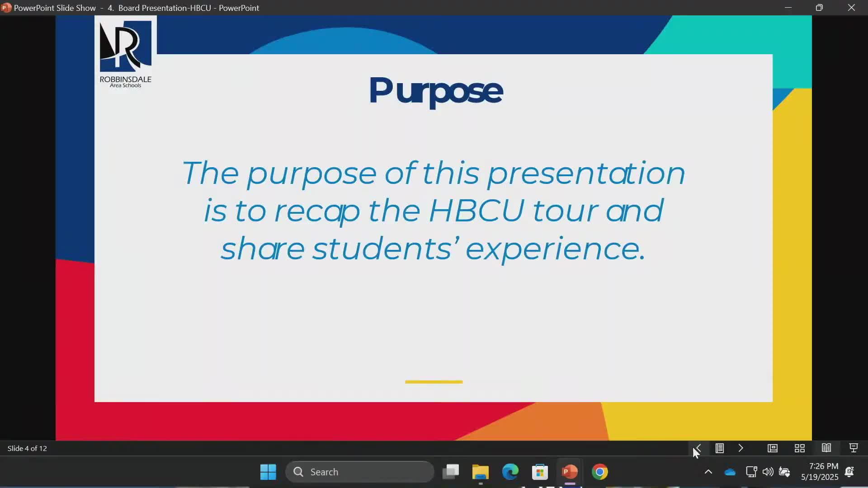Go to the previous slide arrow

coord(698,448)
